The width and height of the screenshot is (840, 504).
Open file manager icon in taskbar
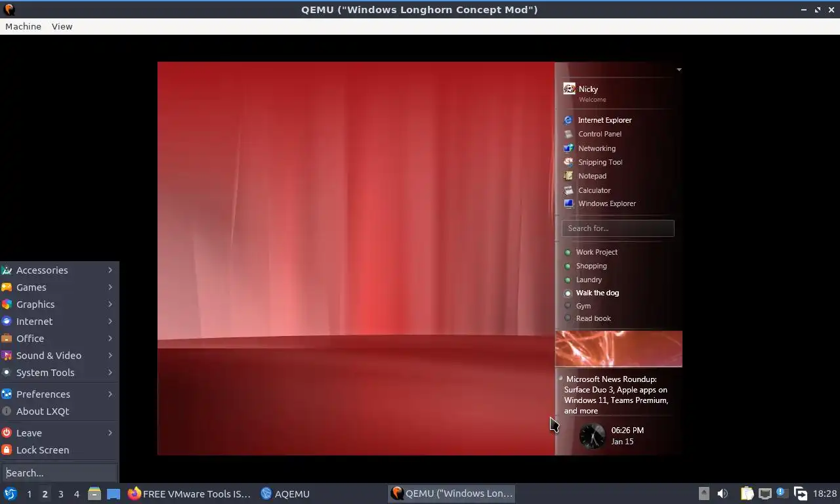point(94,493)
